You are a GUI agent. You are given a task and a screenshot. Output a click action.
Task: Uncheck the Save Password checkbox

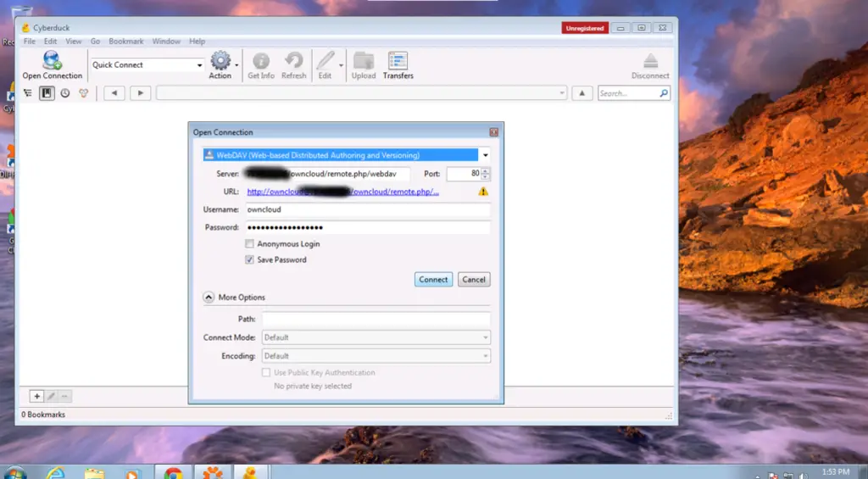coord(250,259)
